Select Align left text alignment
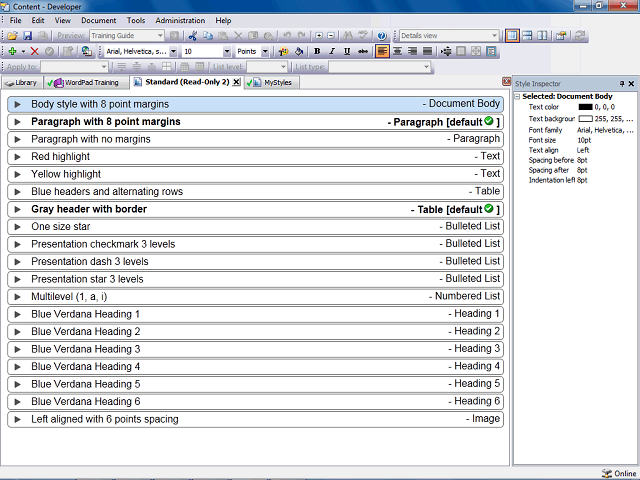640x480 pixels. (382, 51)
